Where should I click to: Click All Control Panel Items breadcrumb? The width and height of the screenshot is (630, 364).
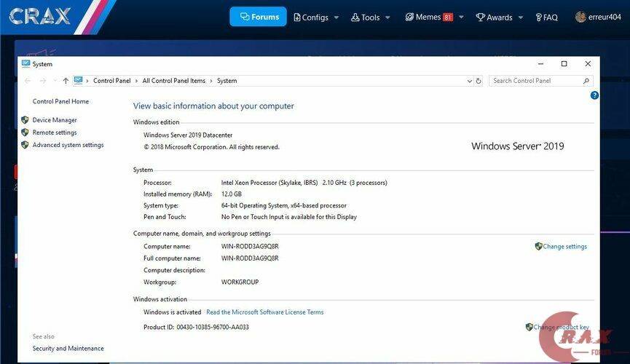173,81
